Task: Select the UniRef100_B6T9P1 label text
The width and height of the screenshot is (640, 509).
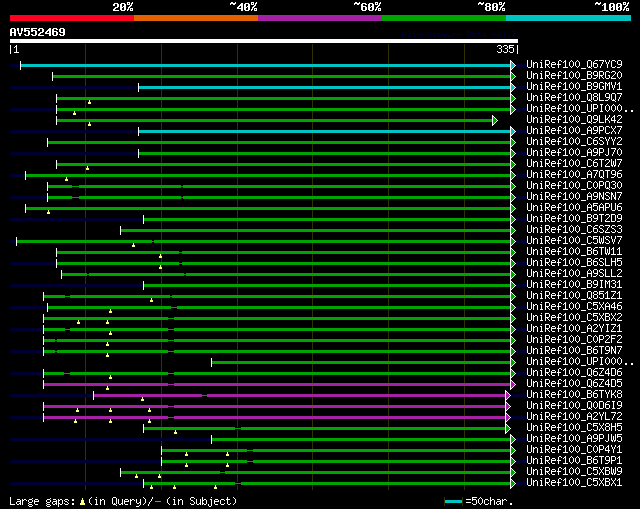Action: [574, 461]
